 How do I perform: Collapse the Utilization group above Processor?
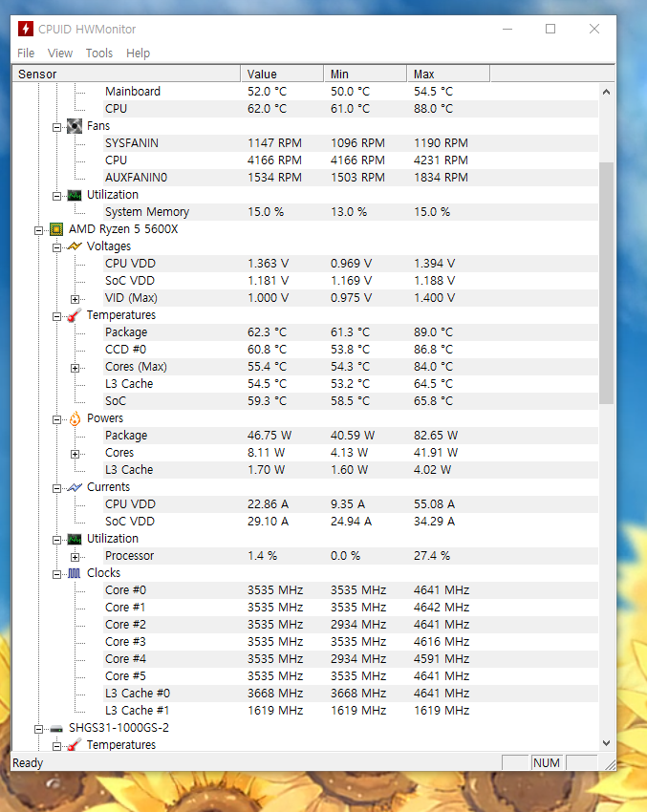coord(57,540)
